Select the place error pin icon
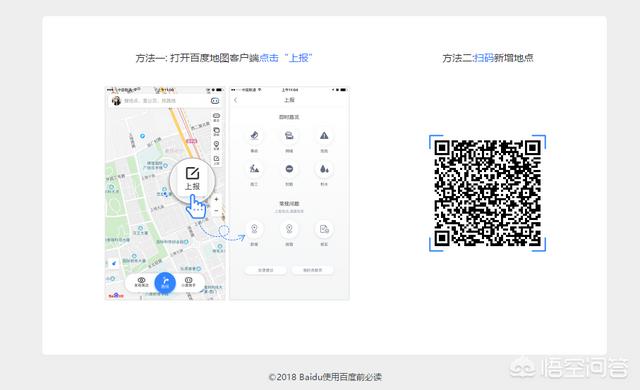The width and height of the screenshot is (640, 390). [289, 229]
